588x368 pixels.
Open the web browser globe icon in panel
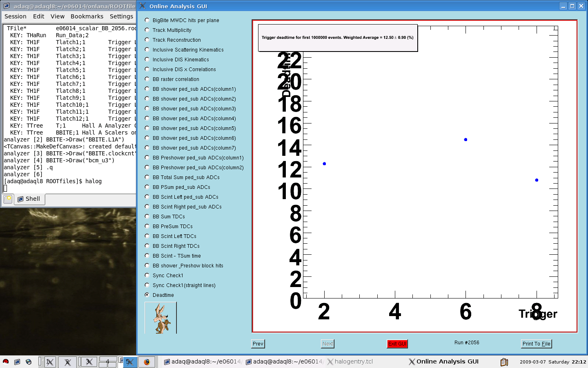tap(29, 361)
